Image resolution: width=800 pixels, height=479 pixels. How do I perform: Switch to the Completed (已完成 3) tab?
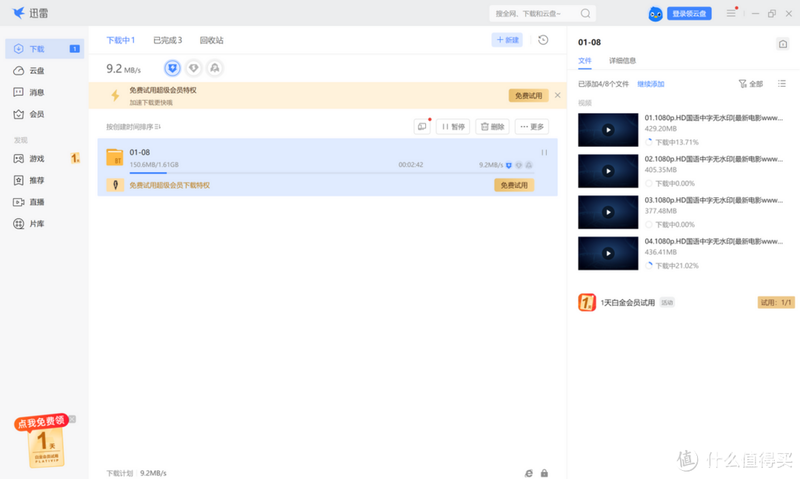pos(167,40)
